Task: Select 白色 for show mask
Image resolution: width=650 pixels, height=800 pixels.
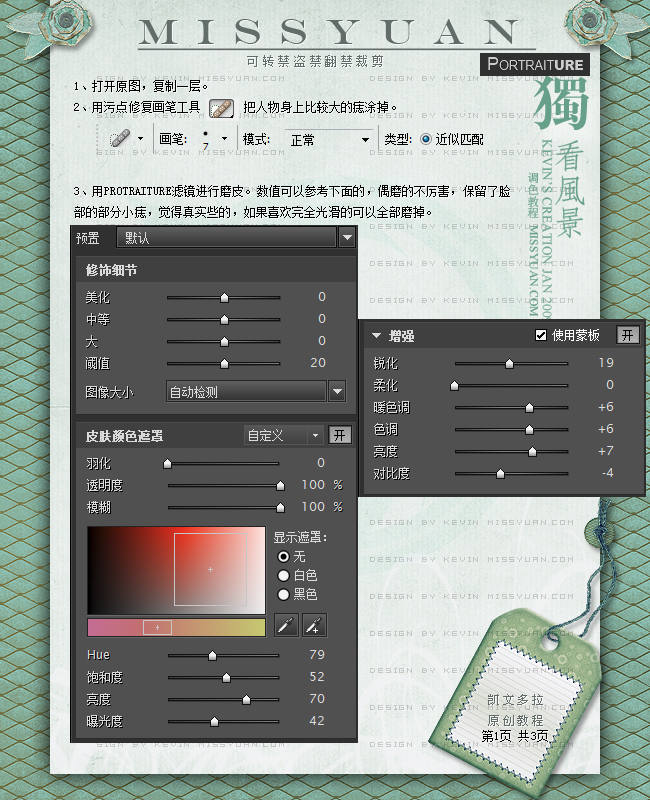Action: [284, 576]
